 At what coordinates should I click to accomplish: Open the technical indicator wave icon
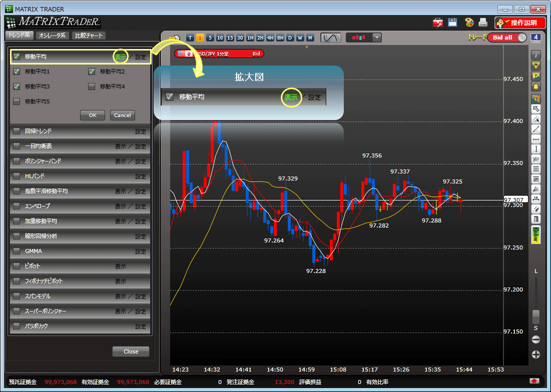pyautogui.click(x=331, y=37)
